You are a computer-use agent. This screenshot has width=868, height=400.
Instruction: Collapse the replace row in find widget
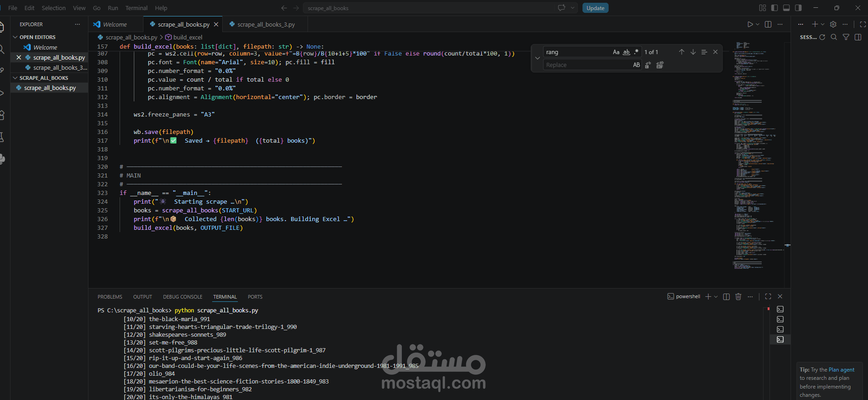[538, 58]
